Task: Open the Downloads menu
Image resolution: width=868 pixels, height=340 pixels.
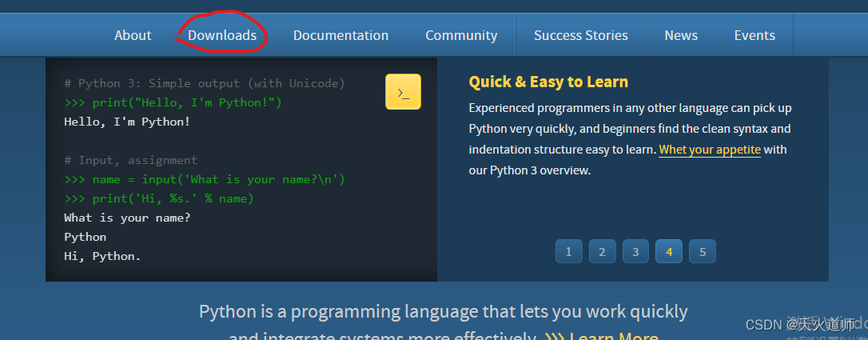Action: click(x=222, y=35)
